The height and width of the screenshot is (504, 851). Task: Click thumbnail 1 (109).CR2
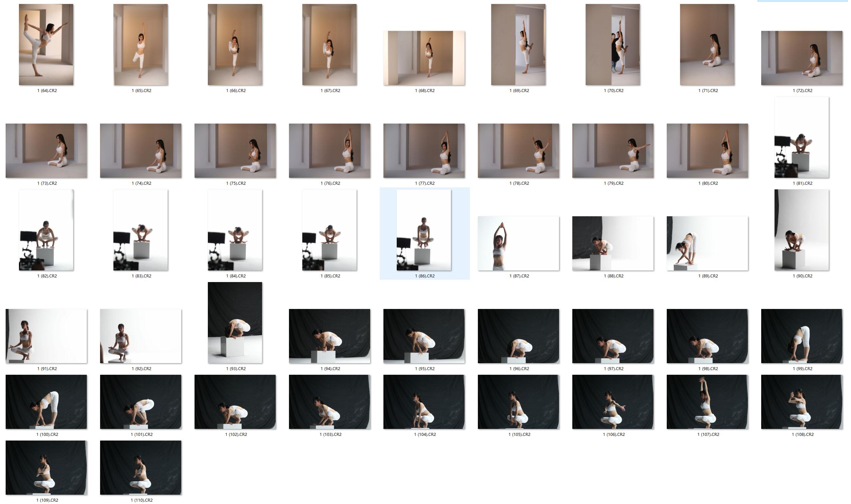pos(46,467)
